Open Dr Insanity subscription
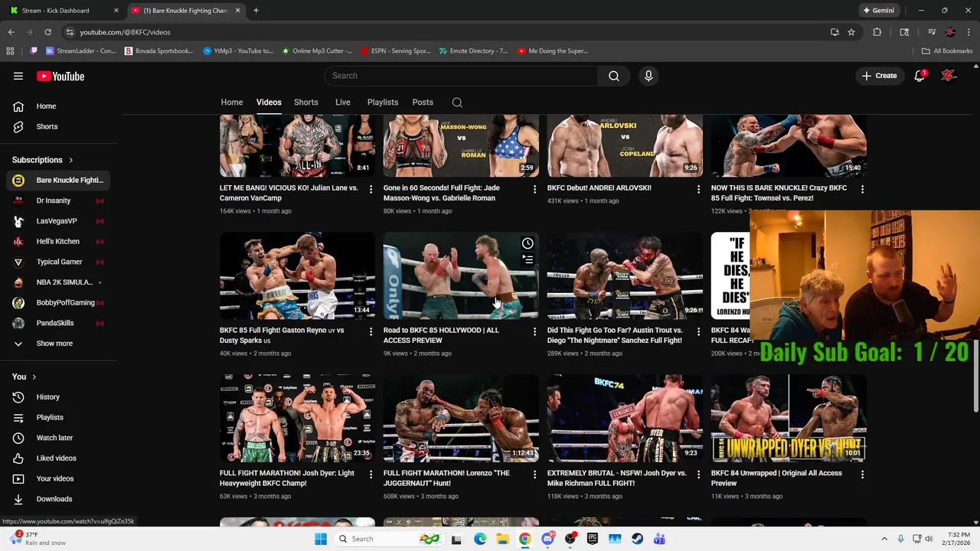 click(x=59, y=201)
